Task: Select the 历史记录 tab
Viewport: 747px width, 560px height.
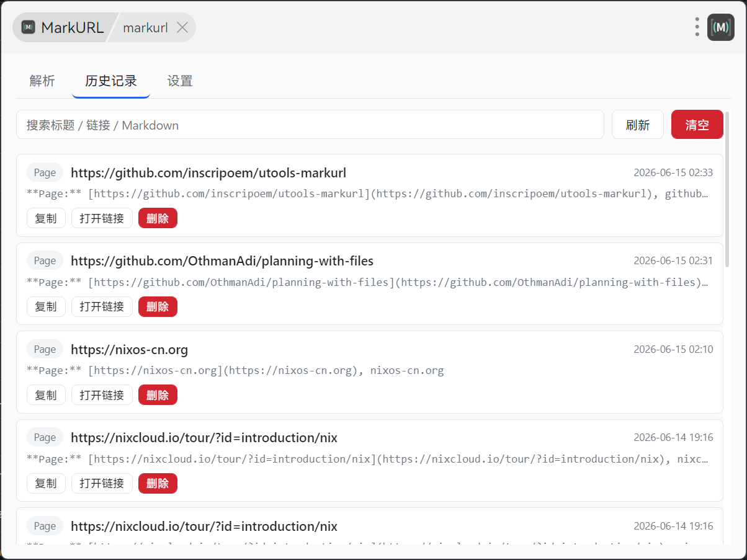Action: 111,81
